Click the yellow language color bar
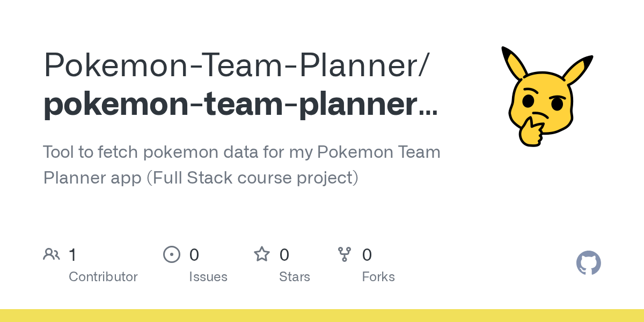Viewport: 644px width, 322px height. [x=322, y=316]
